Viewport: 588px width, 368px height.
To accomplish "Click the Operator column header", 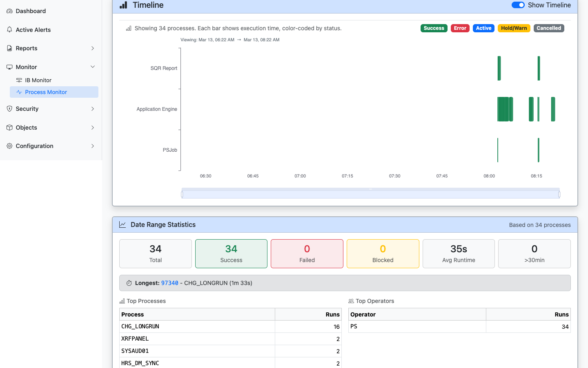I will [417, 314].
